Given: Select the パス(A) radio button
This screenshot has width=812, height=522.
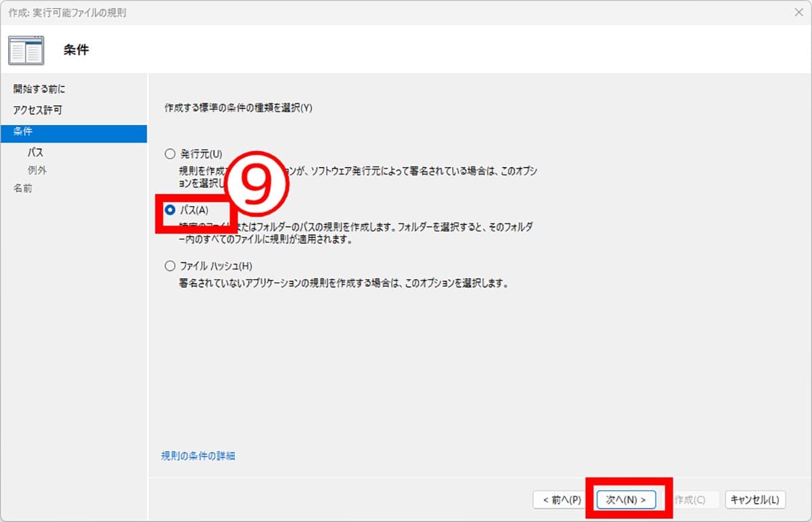Looking at the screenshot, I should click(170, 210).
